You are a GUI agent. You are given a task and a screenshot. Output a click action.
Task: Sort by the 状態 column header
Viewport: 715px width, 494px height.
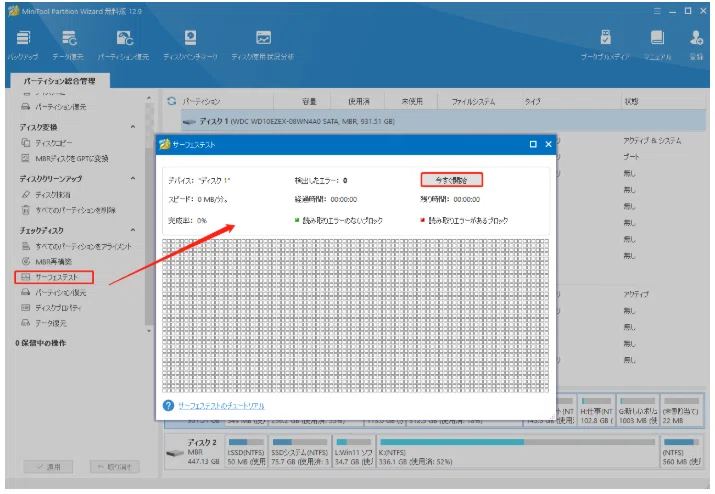click(x=631, y=101)
